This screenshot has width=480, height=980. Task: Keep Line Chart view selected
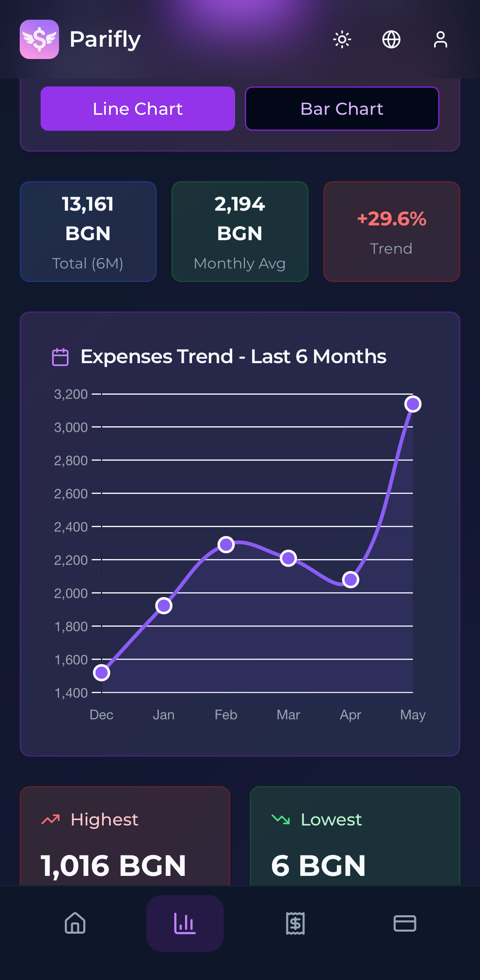click(137, 108)
